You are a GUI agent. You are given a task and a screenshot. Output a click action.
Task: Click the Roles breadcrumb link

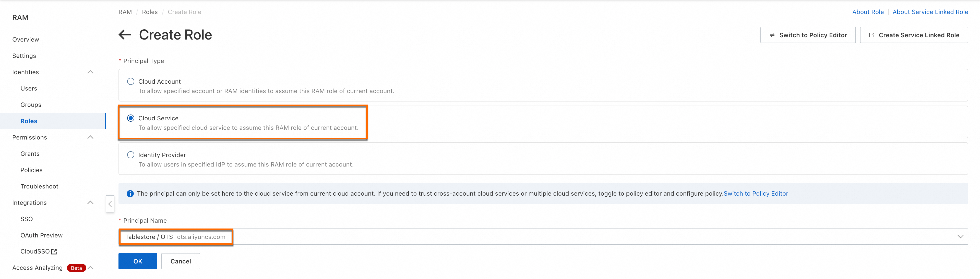pyautogui.click(x=150, y=12)
